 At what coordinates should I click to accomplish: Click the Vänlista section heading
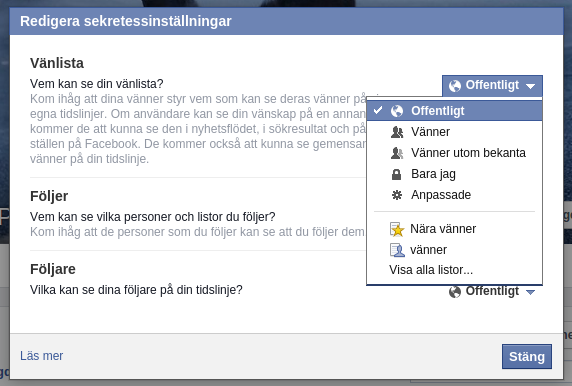57,63
